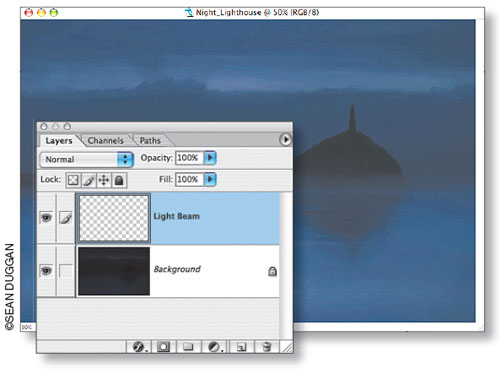This screenshot has height=374, width=500.
Task: Open the Fill slider arrow
Action: (210, 179)
